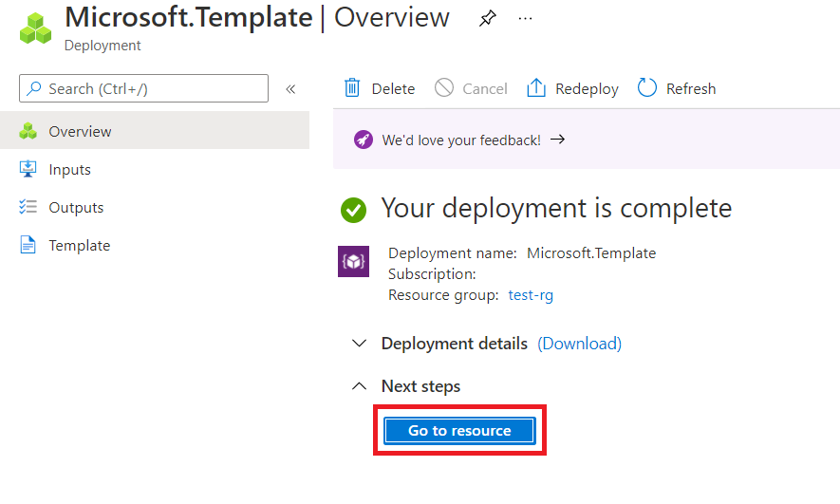
Task: Click the Cancel toolbar label
Action: pyautogui.click(x=485, y=89)
